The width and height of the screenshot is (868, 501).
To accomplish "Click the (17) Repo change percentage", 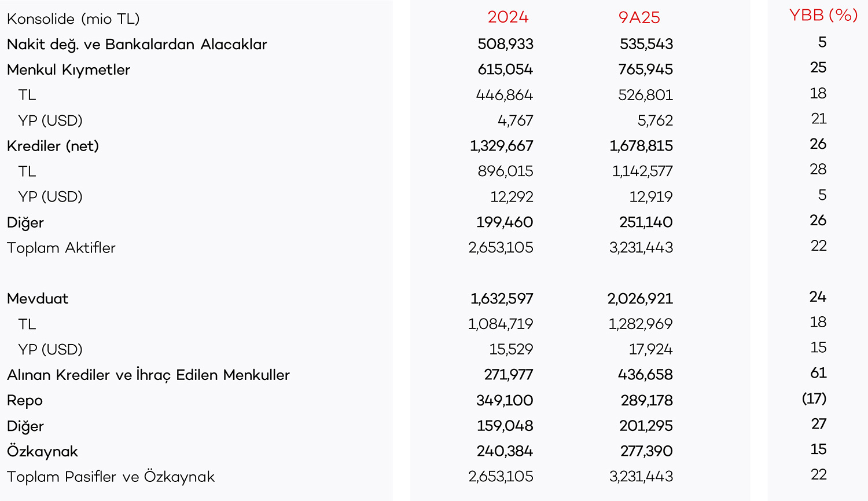I will [814, 398].
